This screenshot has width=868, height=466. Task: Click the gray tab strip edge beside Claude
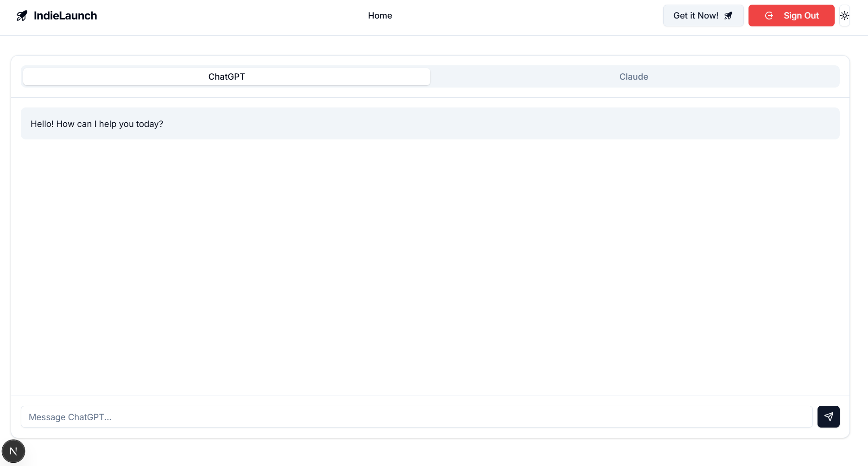tap(836, 77)
